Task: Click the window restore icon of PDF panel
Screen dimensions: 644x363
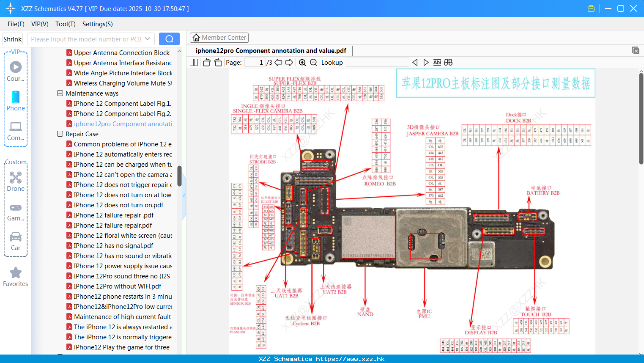Action: click(x=636, y=50)
